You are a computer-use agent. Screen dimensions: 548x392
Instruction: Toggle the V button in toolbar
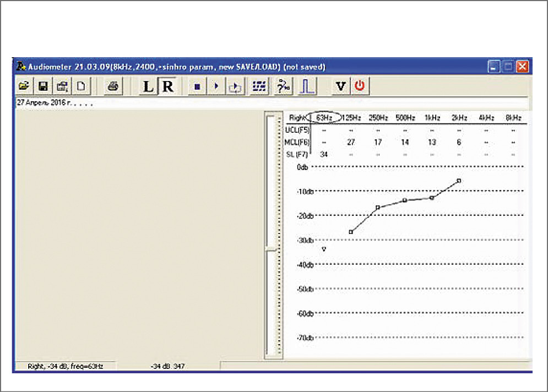pos(341,86)
